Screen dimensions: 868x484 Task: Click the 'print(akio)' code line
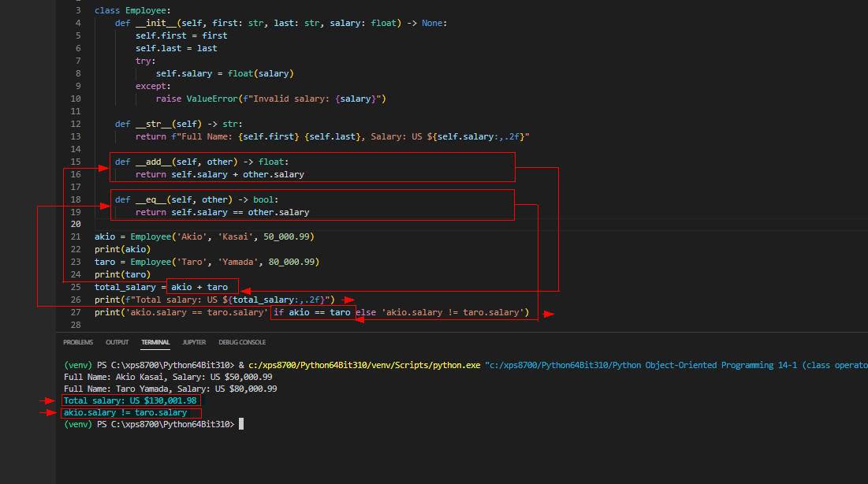pos(122,250)
